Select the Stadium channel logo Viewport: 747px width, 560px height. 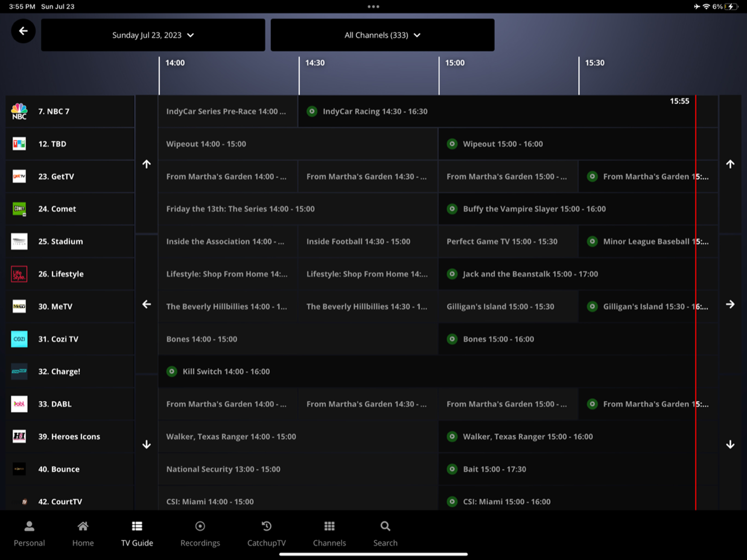pyautogui.click(x=19, y=241)
